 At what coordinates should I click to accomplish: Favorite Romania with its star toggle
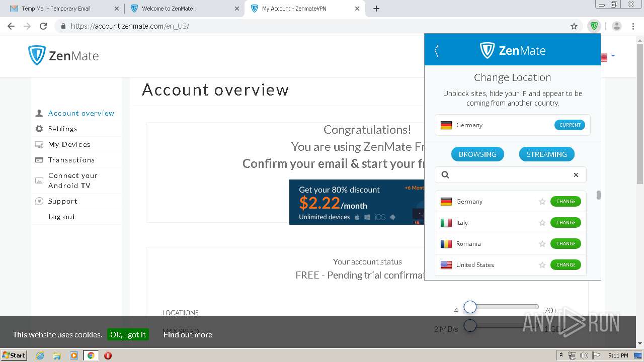pos(542,244)
